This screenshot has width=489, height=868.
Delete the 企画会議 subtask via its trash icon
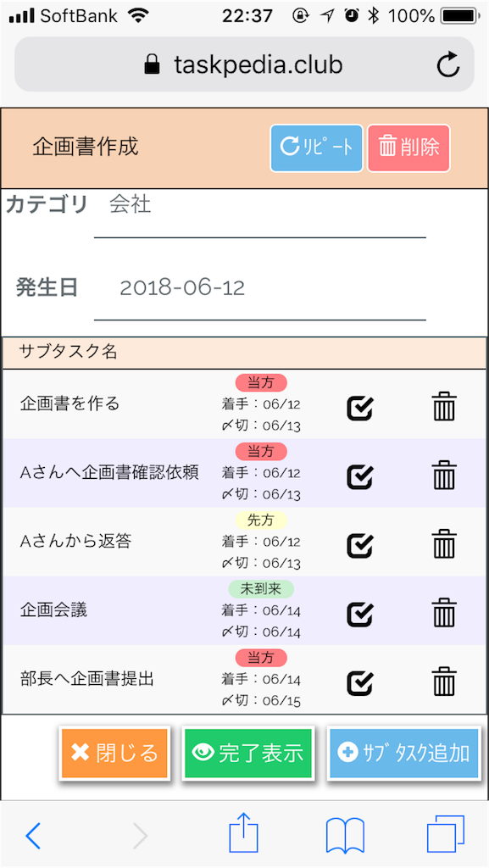(444, 614)
